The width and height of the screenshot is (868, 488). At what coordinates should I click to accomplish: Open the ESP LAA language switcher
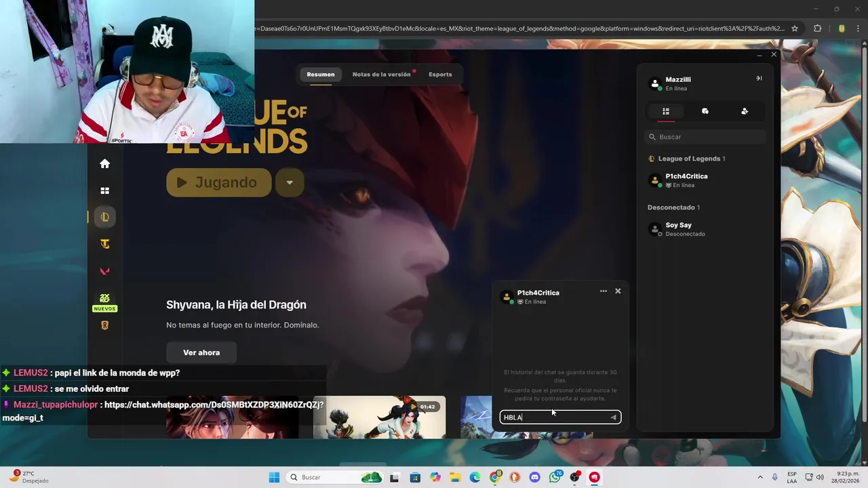[792, 477]
